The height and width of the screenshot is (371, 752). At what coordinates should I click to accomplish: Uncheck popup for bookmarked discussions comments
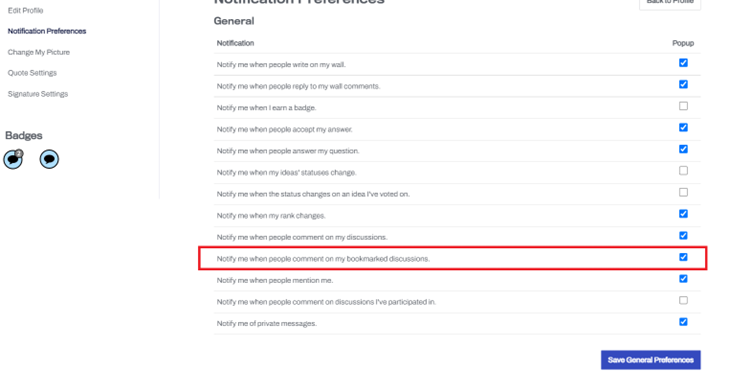point(683,257)
